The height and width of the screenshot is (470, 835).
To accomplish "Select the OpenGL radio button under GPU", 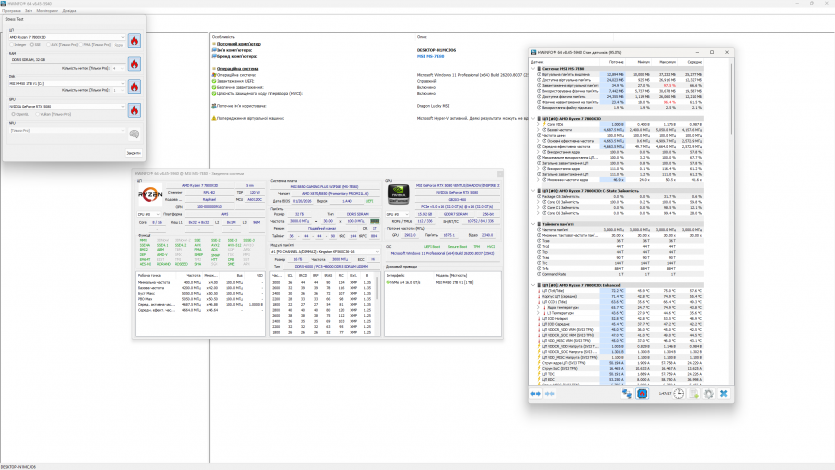I will (12, 114).
